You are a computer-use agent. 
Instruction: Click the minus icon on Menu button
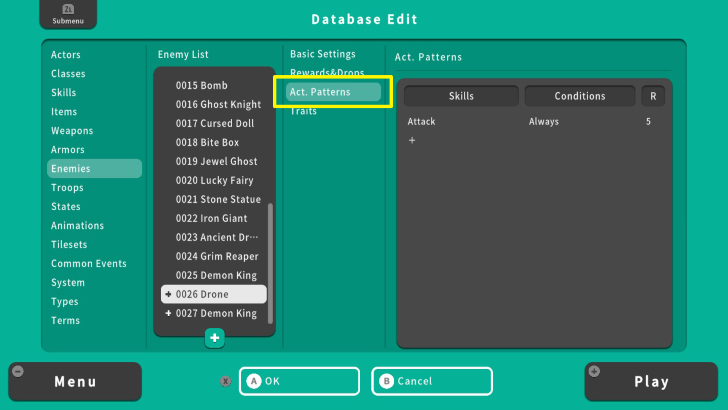coord(18,371)
